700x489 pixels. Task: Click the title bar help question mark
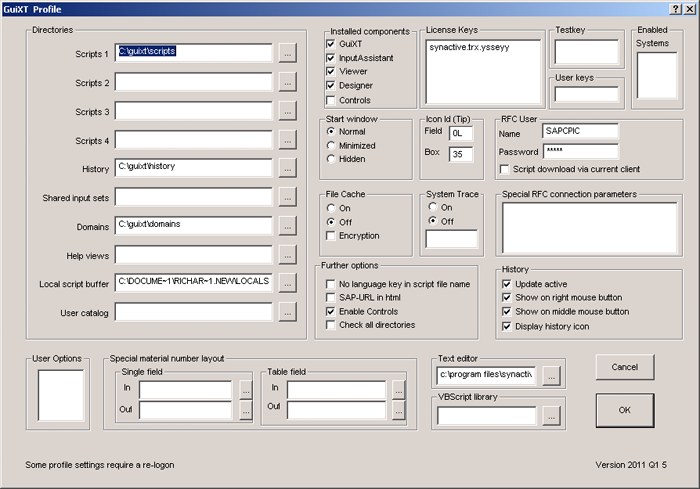point(676,9)
